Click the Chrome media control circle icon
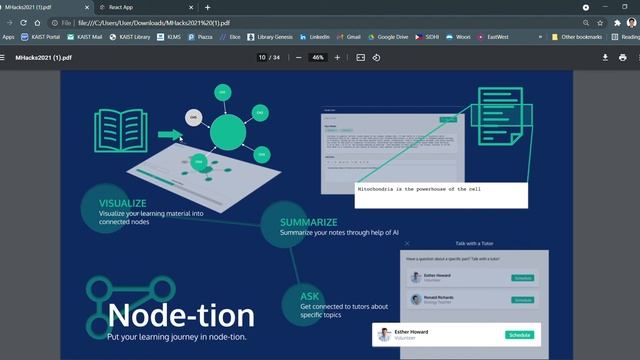This screenshot has width=640, height=360. tap(586, 7)
